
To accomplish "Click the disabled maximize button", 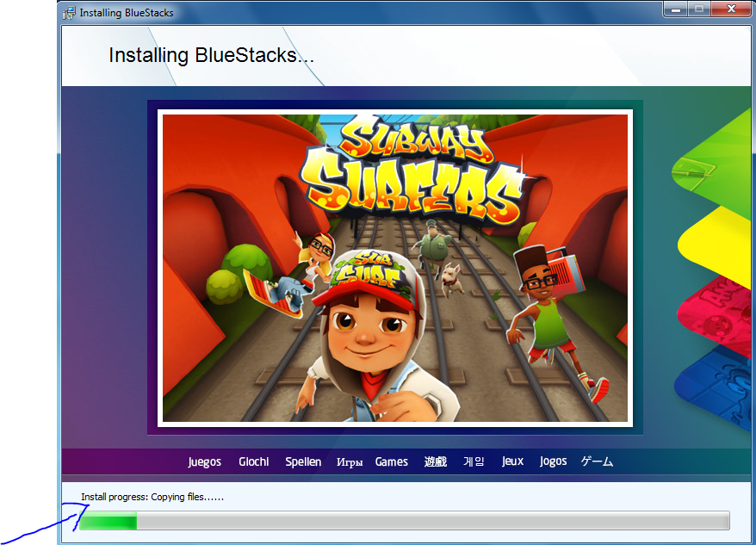I will [x=698, y=9].
